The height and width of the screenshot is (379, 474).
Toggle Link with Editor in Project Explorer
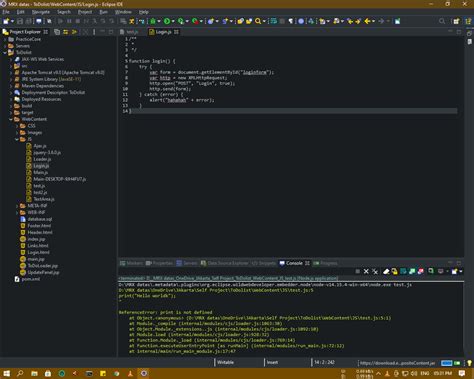point(66,32)
